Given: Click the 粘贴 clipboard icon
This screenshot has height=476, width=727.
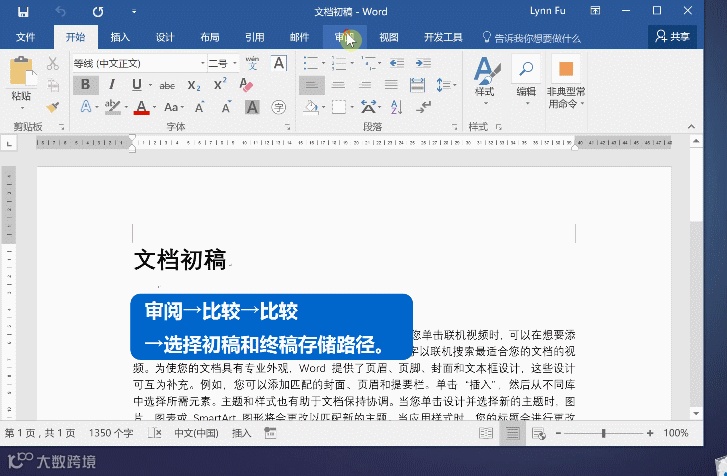Looking at the screenshot, I should (x=22, y=71).
